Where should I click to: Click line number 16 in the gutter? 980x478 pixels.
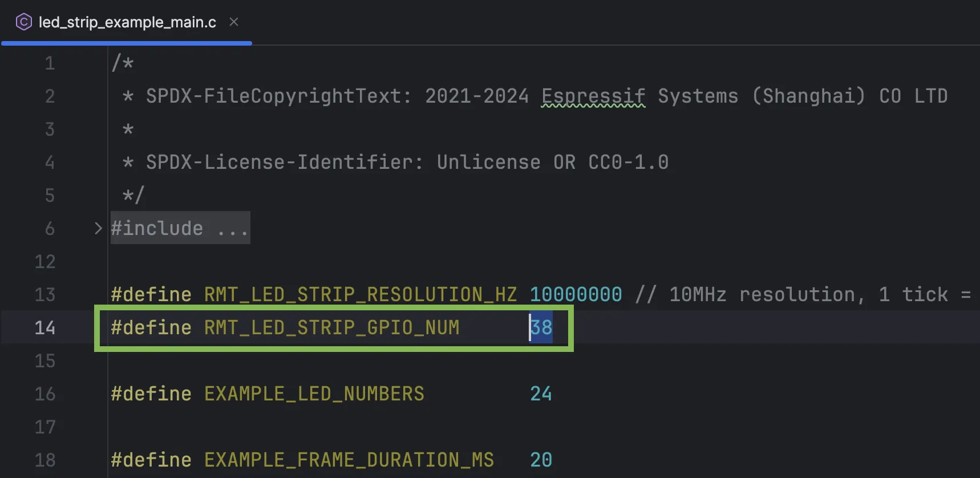[x=45, y=394]
